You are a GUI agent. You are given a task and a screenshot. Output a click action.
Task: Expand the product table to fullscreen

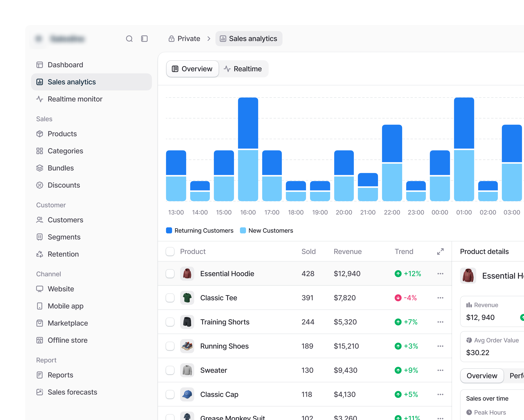click(x=440, y=251)
